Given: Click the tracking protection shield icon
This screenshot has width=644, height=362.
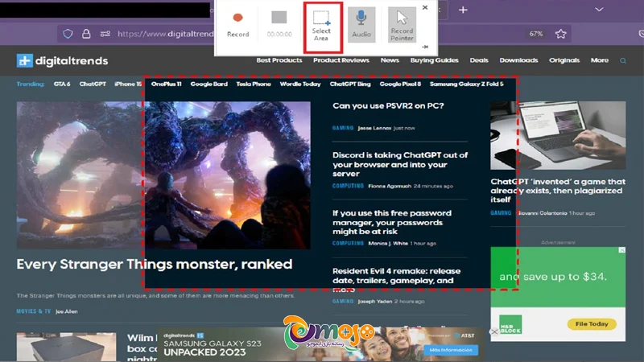Looking at the screenshot, I should click(x=68, y=34).
